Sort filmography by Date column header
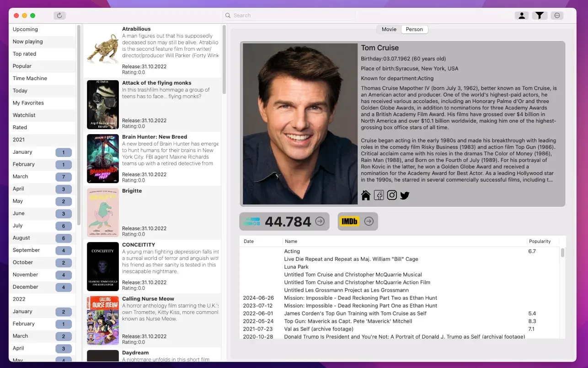This screenshot has height=368, width=588. click(x=249, y=241)
